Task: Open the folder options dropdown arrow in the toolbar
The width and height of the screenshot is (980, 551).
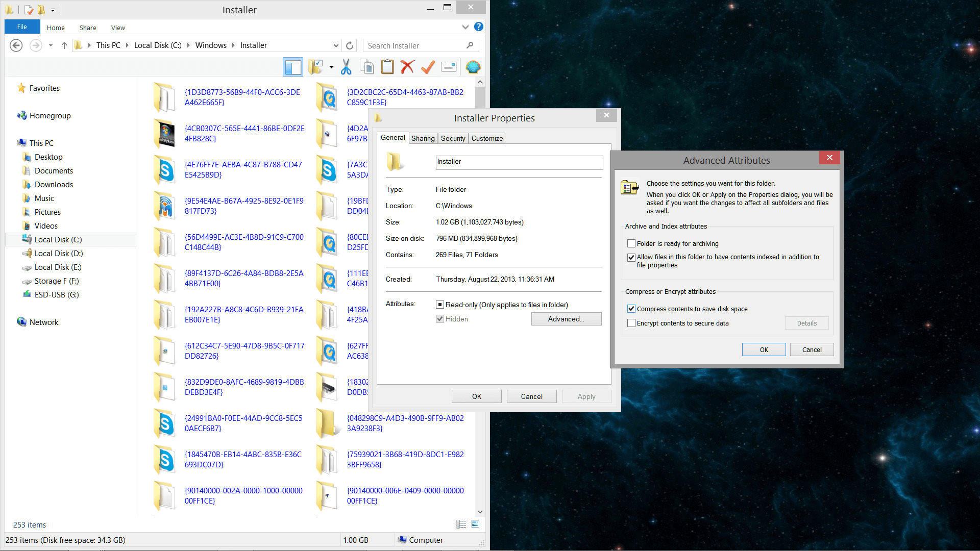Action: click(331, 67)
